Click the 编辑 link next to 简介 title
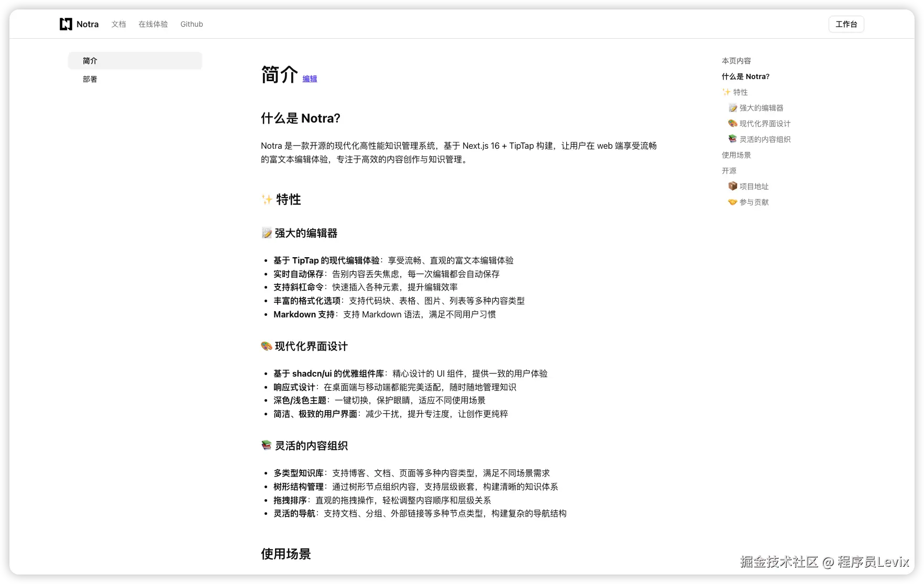Viewport: 924px width, 584px height. (x=310, y=79)
